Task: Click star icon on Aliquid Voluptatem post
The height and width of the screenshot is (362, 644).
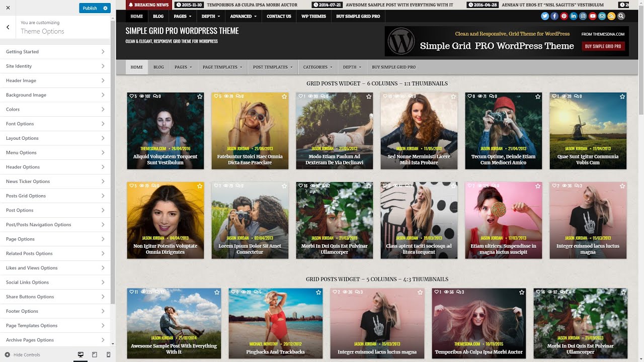Action: point(199,97)
